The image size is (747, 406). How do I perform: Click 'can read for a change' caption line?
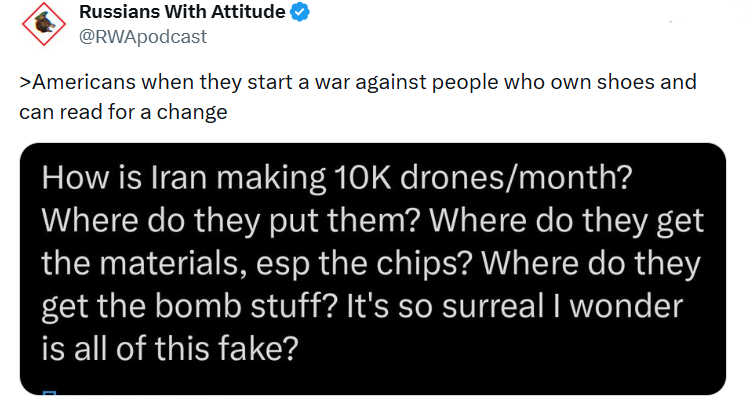[x=123, y=112]
